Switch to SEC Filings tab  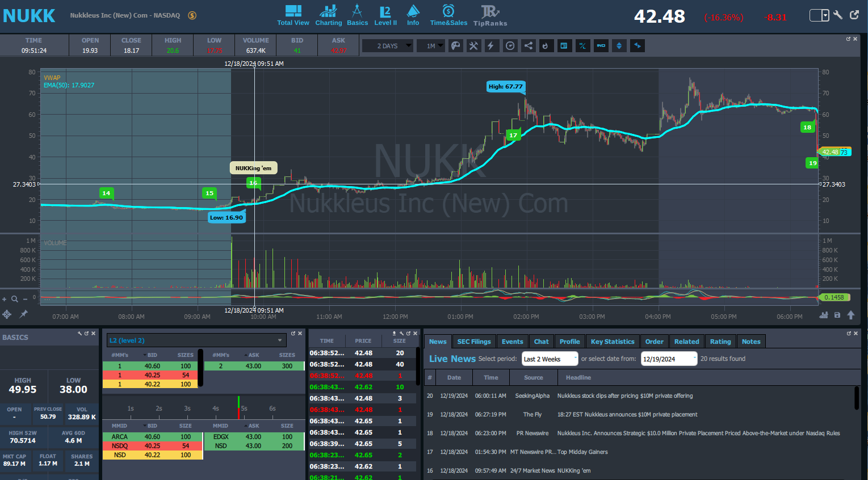(474, 342)
